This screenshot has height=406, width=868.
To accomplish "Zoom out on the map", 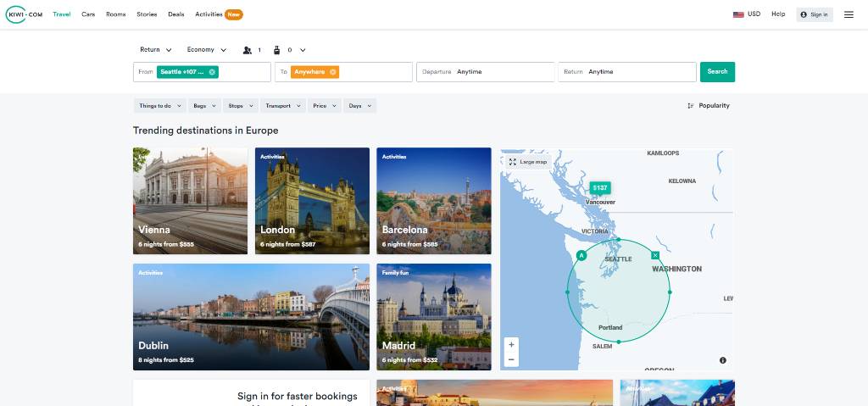I will (511, 359).
